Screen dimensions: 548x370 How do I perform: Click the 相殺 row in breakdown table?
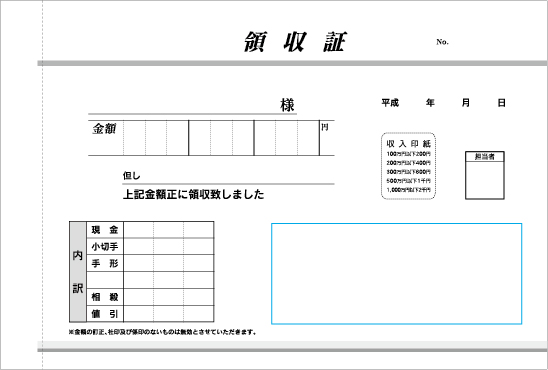150,297
